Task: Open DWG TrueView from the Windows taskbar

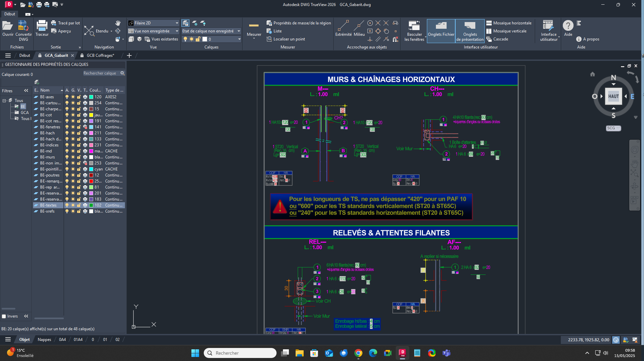Action: (x=402, y=353)
